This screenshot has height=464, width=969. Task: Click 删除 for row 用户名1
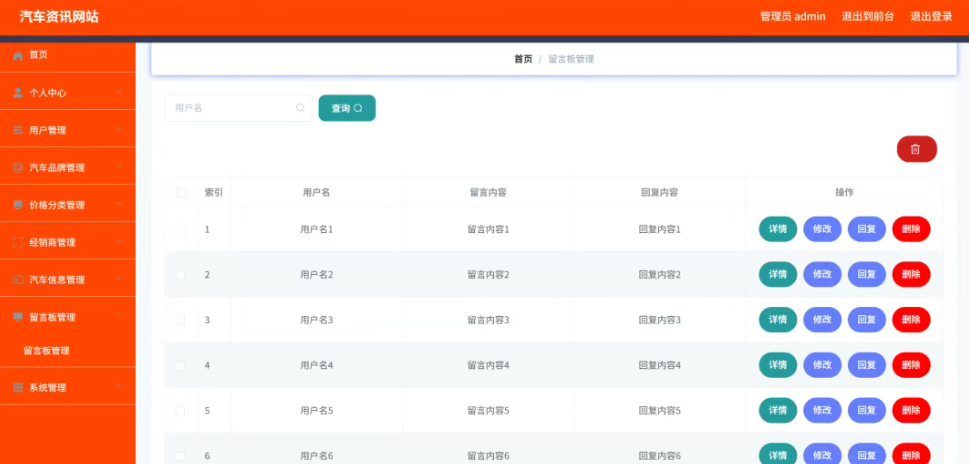911,229
